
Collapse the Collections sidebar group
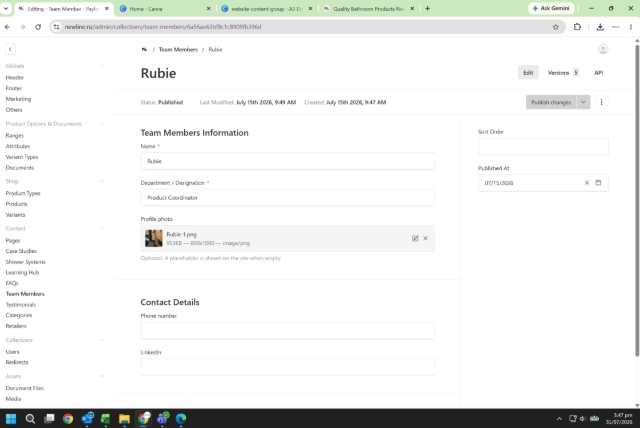click(102, 340)
